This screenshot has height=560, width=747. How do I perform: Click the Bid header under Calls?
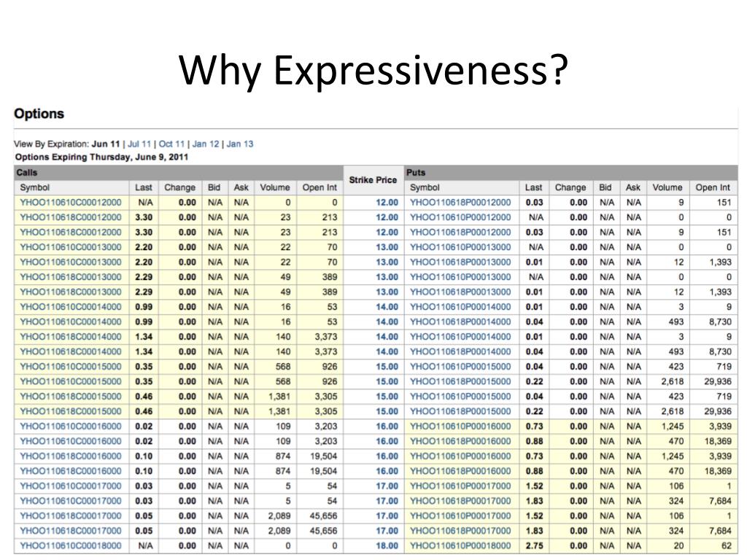(214, 187)
